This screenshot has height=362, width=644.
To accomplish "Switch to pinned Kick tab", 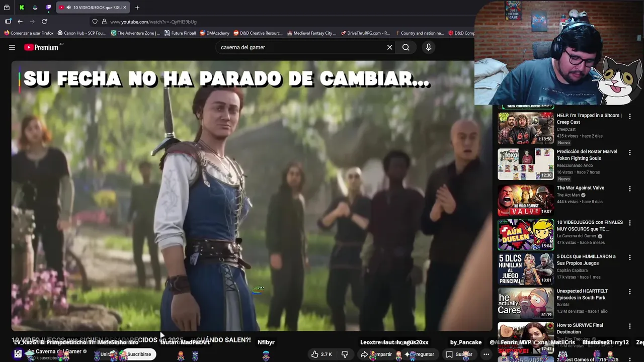I will 21,8.
